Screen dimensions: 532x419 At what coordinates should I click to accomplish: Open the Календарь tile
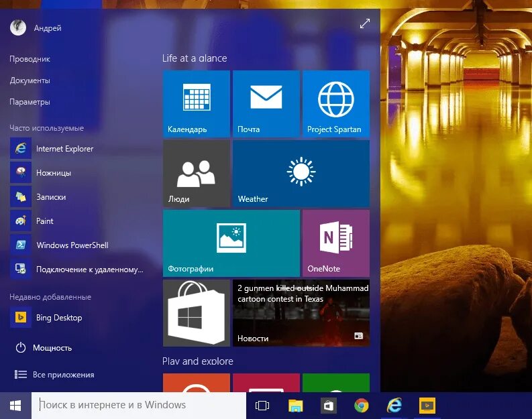[197, 104]
